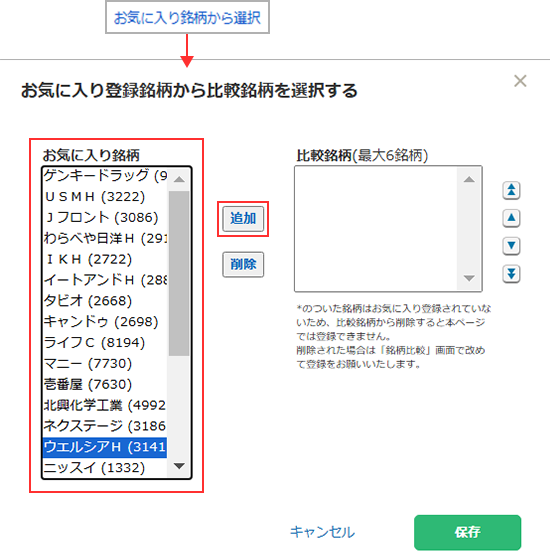Image resolution: width=550 pixels, height=560 pixels.
Task: Move selected stock down one position
Action: [x=511, y=246]
